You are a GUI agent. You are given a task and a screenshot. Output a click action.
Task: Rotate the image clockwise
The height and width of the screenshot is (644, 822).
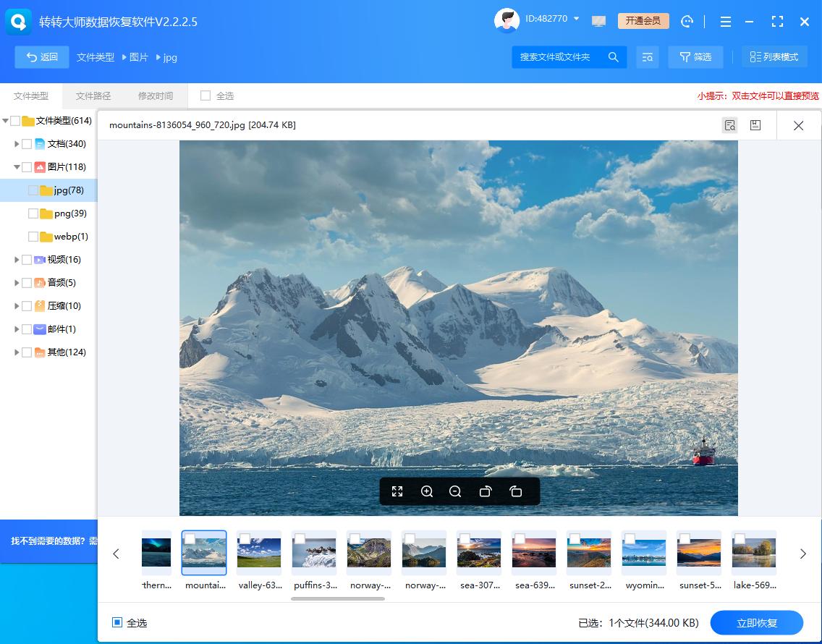click(x=515, y=491)
